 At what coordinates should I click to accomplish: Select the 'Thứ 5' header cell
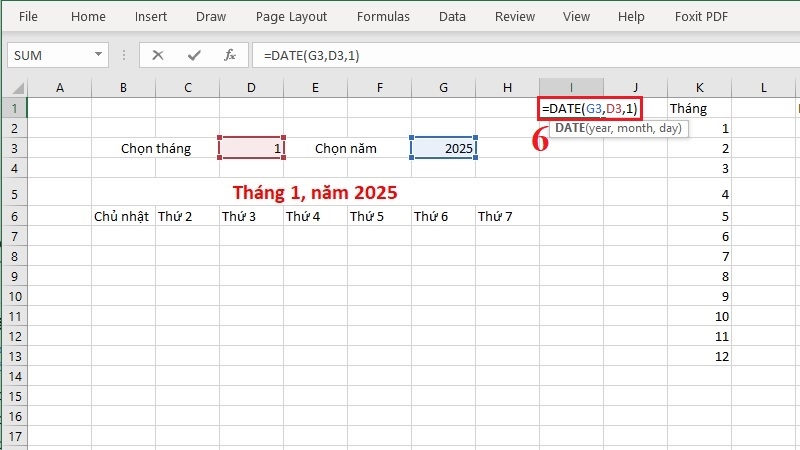pyautogui.click(x=380, y=216)
